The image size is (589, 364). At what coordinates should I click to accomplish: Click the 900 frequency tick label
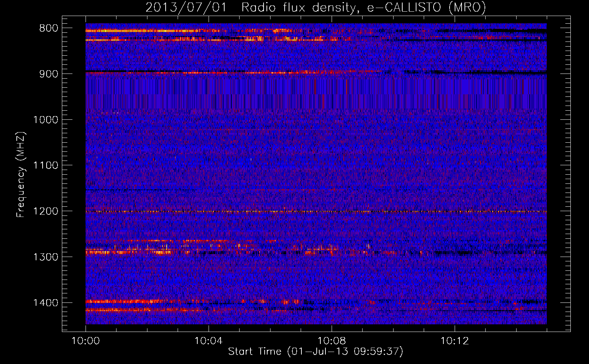click(x=49, y=74)
